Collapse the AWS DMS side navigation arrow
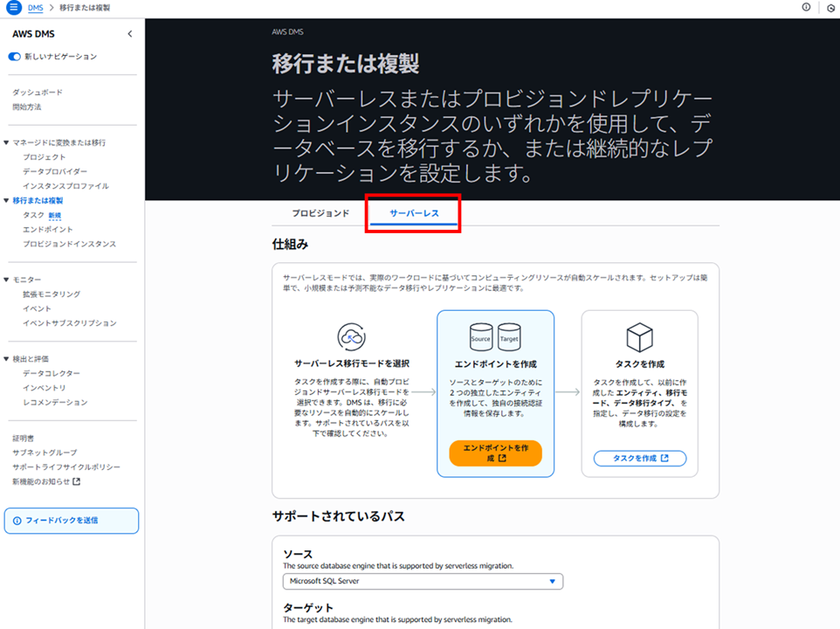The width and height of the screenshot is (840, 629). (x=129, y=34)
